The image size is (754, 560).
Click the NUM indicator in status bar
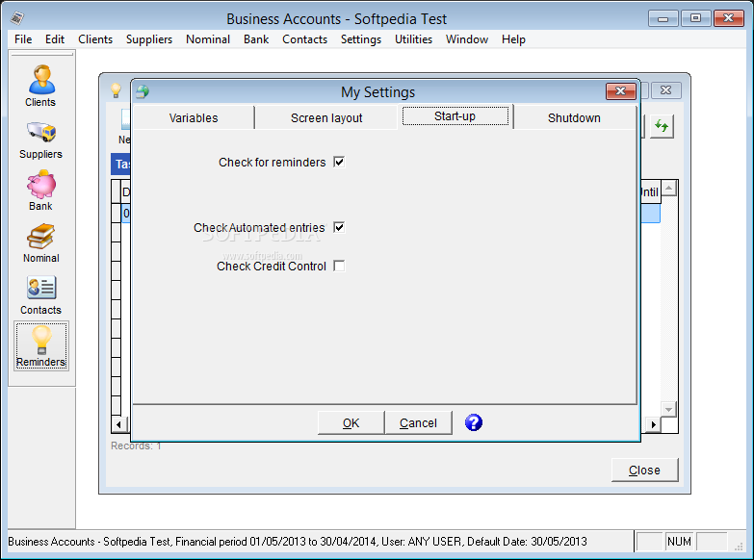(x=679, y=542)
